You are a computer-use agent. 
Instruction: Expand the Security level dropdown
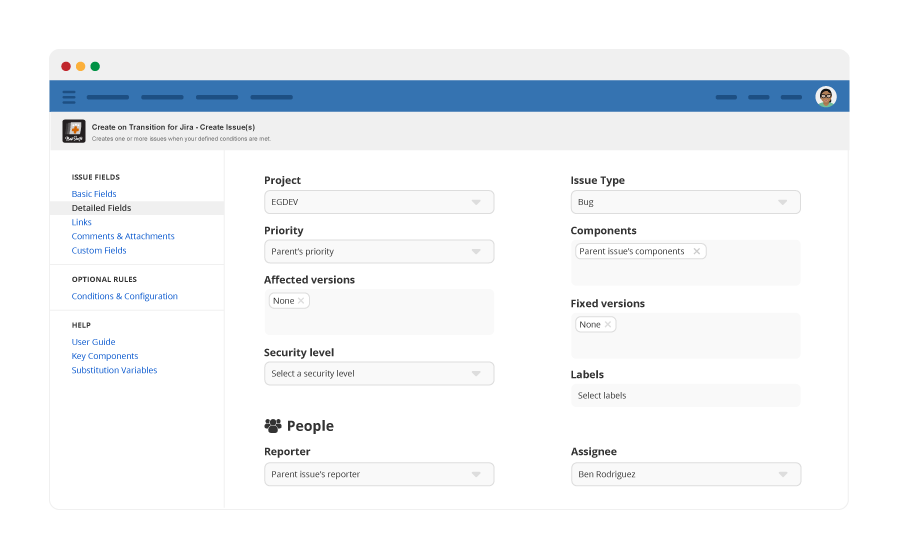tap(379, 374)
